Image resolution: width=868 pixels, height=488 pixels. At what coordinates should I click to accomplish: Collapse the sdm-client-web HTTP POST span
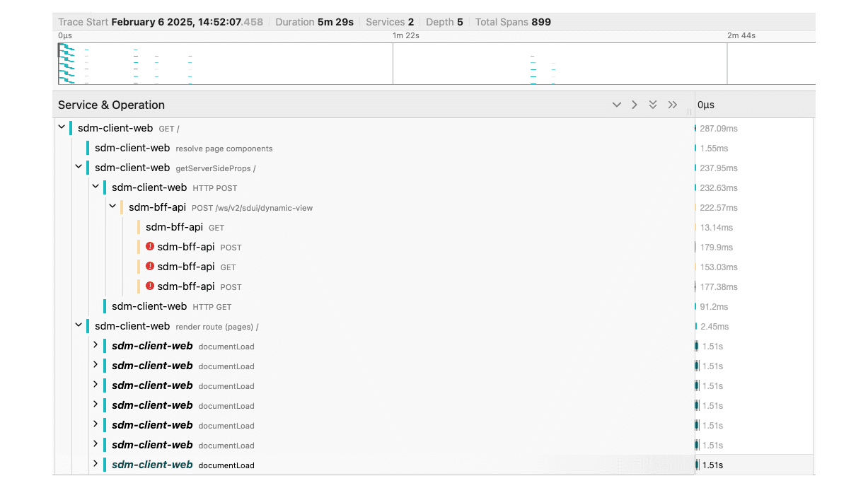coord(96,187)
